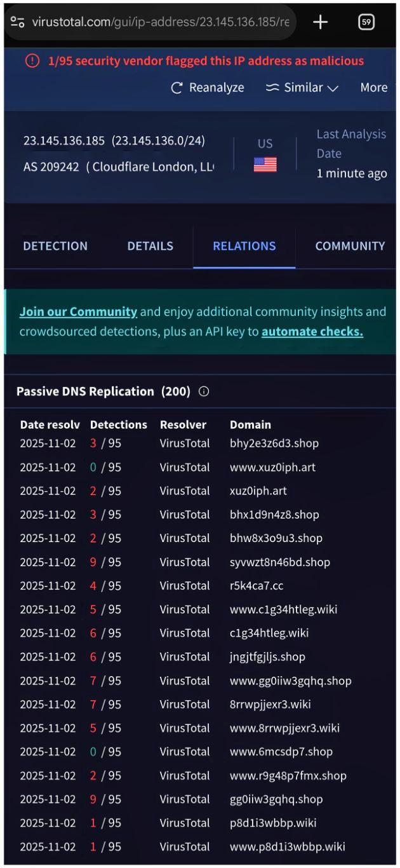400x868 pixels.
Task: Select the Relations tab
Action: click(x=244, y=246)
